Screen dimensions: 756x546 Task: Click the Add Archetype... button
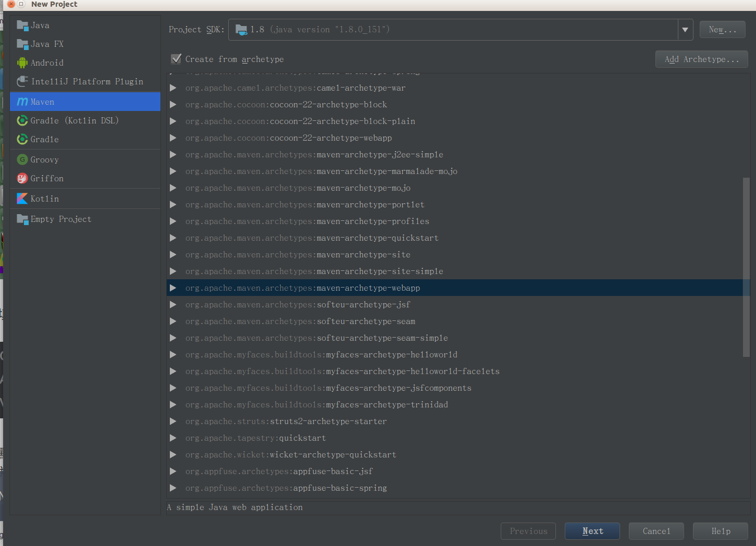(x=702, y=59)
